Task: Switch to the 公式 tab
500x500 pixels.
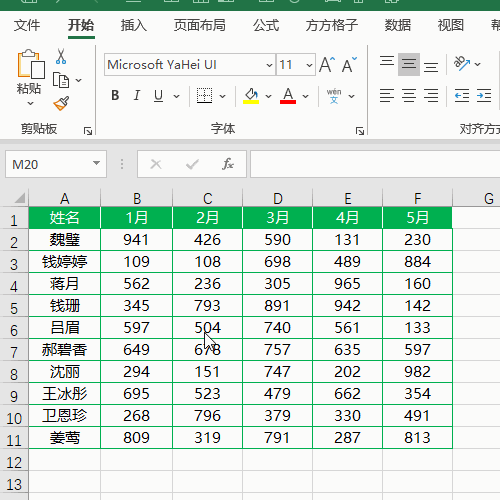Action: (x=266, y=25)
